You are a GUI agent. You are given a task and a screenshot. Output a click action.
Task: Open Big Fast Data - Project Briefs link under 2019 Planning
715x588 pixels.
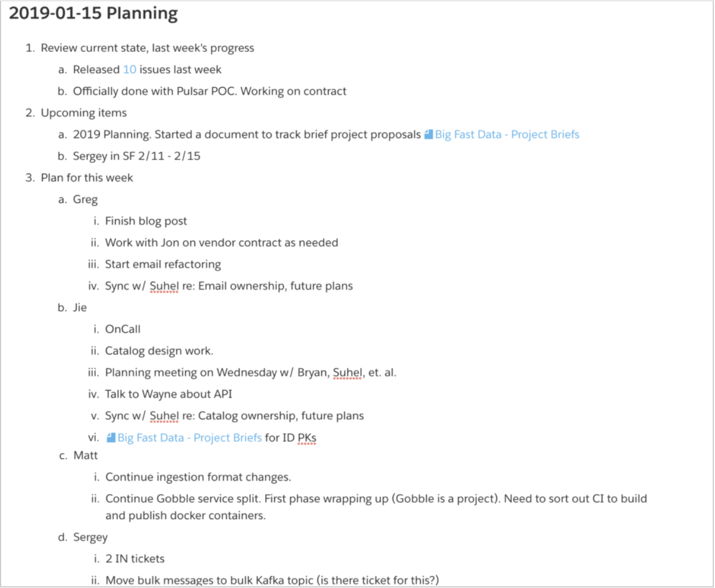point(507,134)
